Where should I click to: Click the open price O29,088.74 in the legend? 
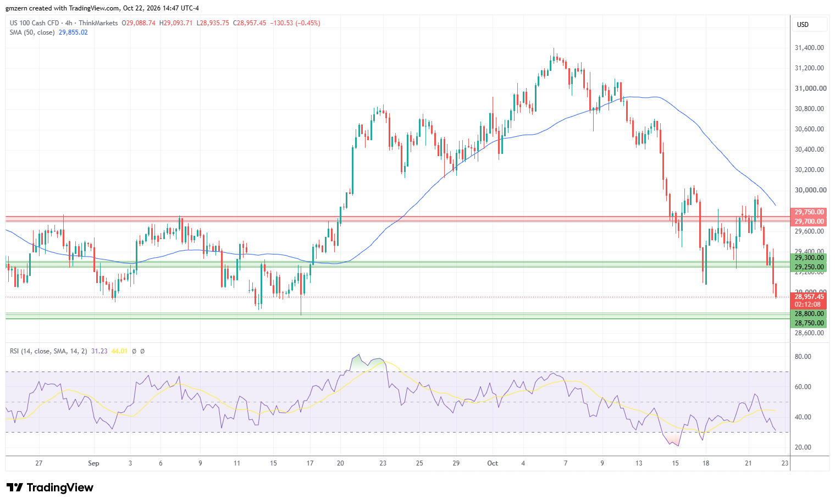point(139,23)
